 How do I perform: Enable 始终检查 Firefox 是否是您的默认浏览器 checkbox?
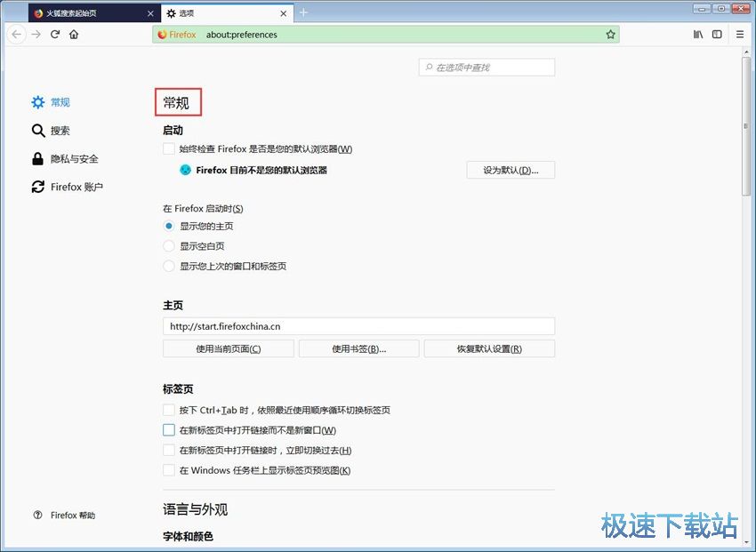tap(169, 148)
